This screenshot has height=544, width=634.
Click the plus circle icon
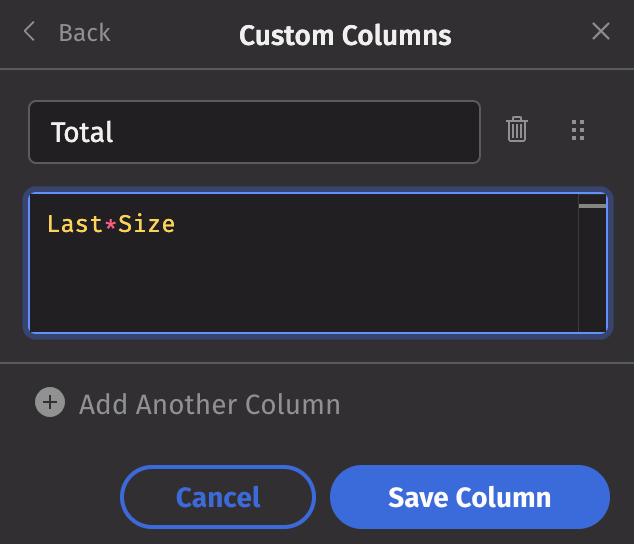click(x=50, y=403)
